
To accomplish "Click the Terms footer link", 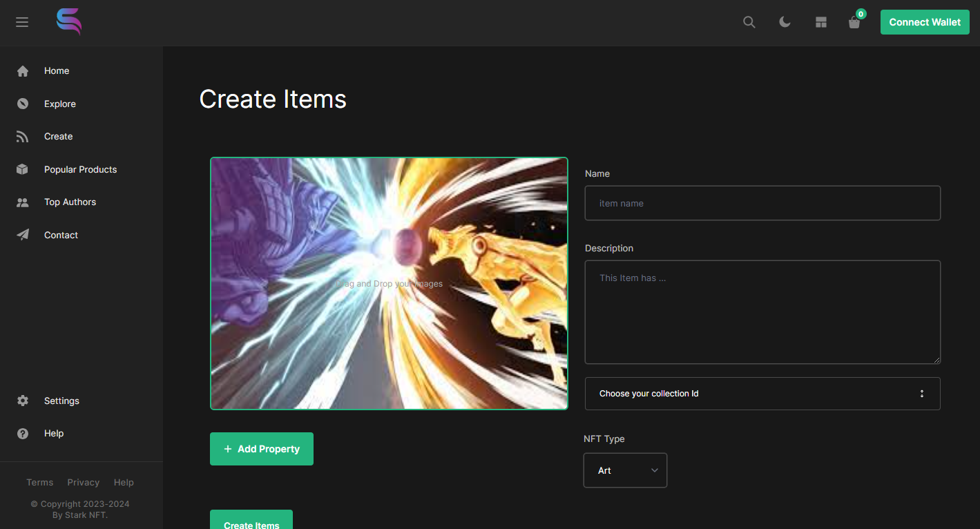I will tap(40, 483).
